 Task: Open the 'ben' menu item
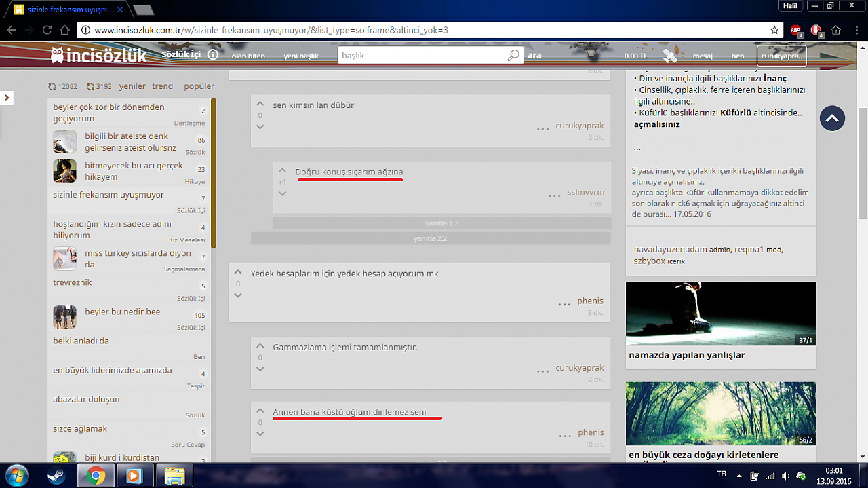click(738, 56)
